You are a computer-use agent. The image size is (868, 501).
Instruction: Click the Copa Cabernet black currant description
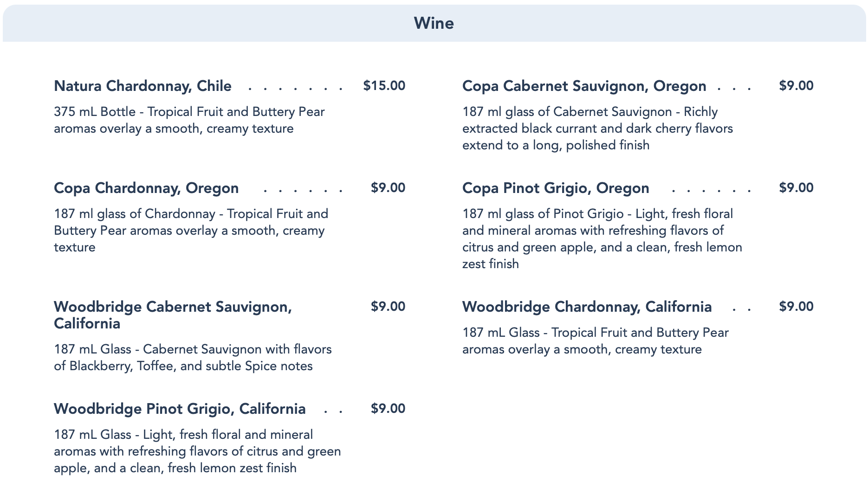coord(597,128)
